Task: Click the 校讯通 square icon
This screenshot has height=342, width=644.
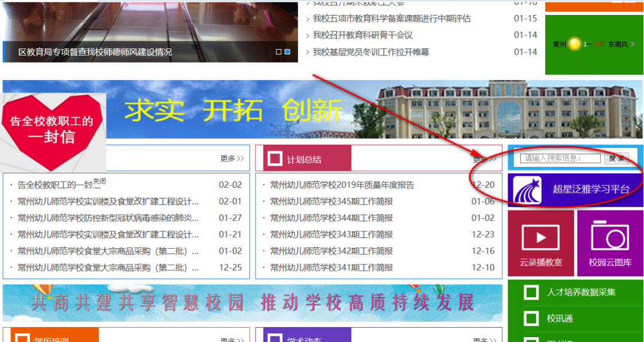Action: pyautogui.click(x=531, y=319)
